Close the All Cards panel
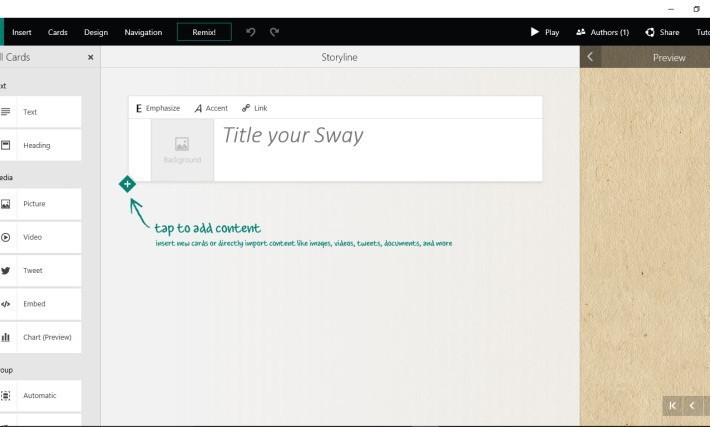This screenshot has height=427, width=710. (91, 58)
